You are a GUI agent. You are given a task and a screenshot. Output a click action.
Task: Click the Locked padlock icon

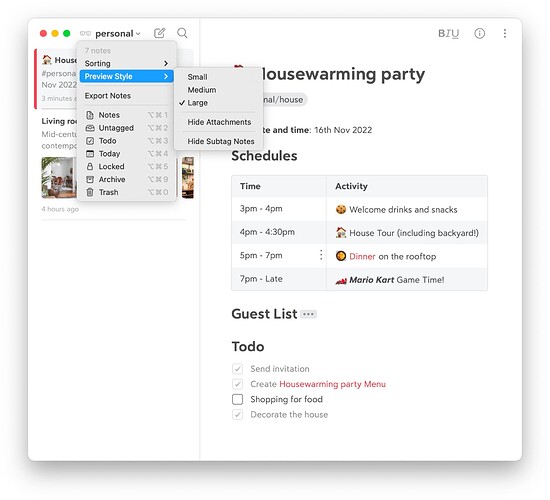point(90,166)
